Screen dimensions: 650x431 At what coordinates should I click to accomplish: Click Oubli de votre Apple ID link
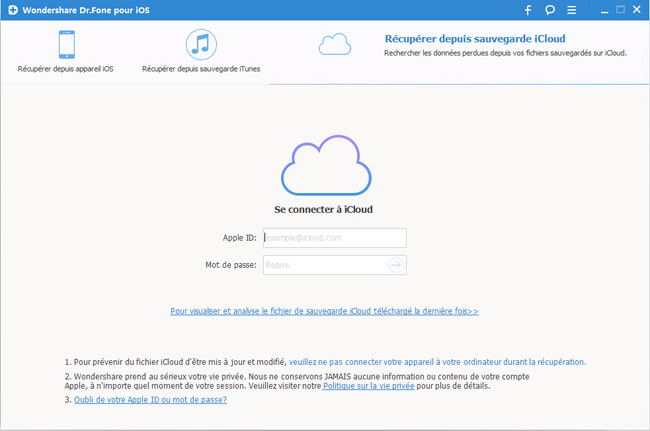point(150,400)
